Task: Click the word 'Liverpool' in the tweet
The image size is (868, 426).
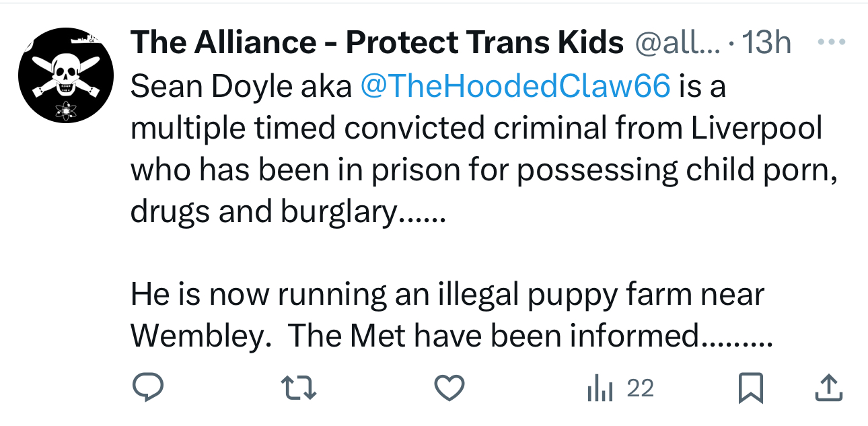Action: [x=756, y=127]
